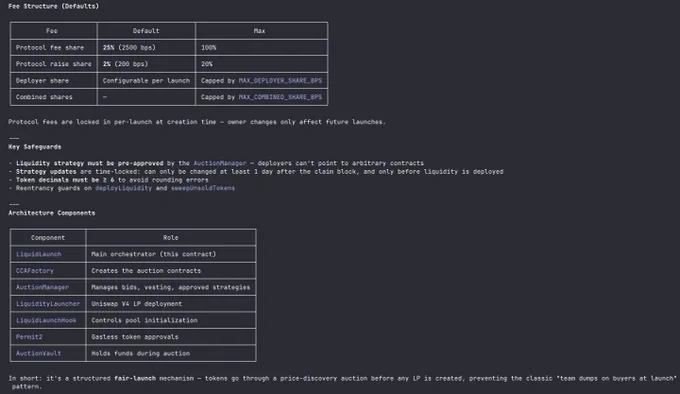The height and width of the screenshot is (394, 680).
Task: Click the deployLiquidity code reference
Action: [x=124, y=188]
